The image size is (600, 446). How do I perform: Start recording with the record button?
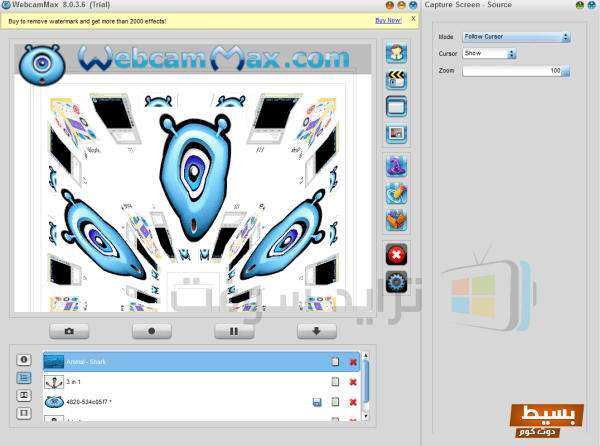[151, 330]
